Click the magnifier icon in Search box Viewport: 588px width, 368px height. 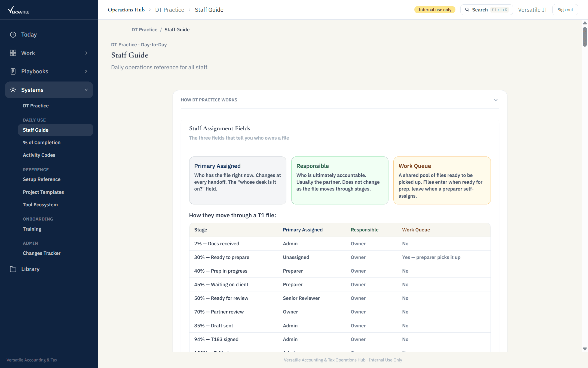click(x=467, y=10)
